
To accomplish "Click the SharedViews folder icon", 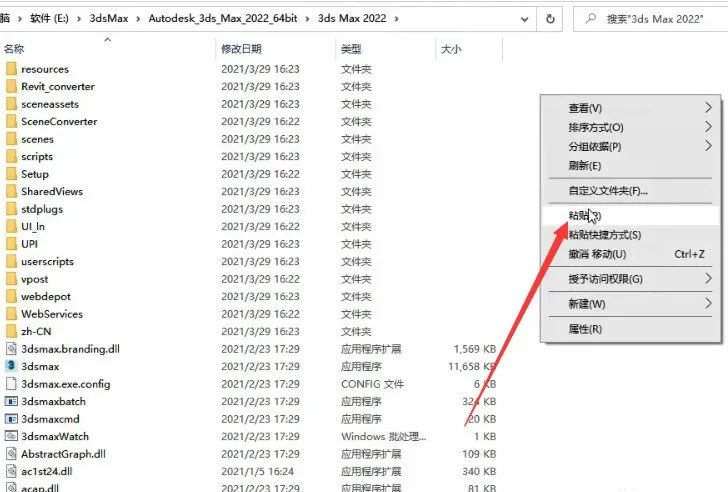I will tap(11, 192).
